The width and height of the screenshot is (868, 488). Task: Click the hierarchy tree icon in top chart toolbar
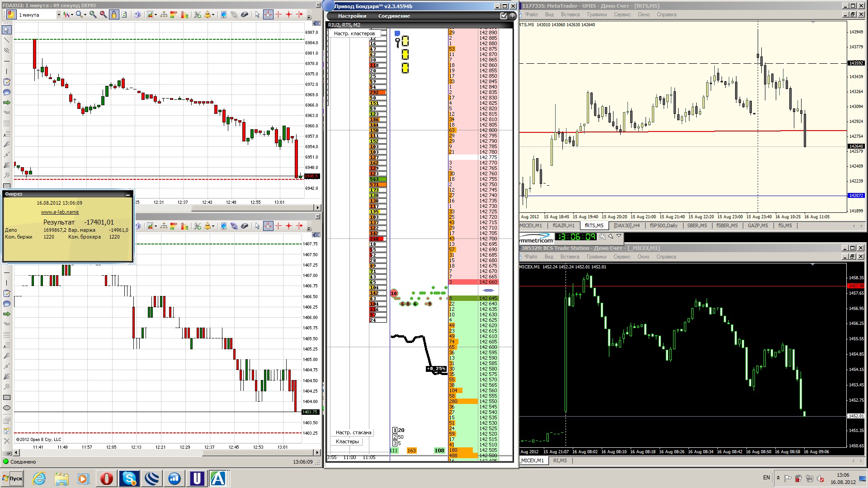coord(164,15)
